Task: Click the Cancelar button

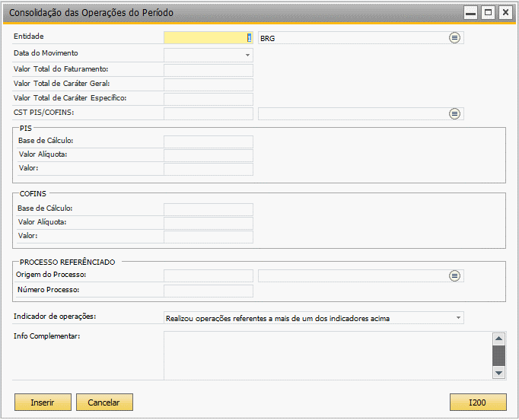Action: coord(104,402)
